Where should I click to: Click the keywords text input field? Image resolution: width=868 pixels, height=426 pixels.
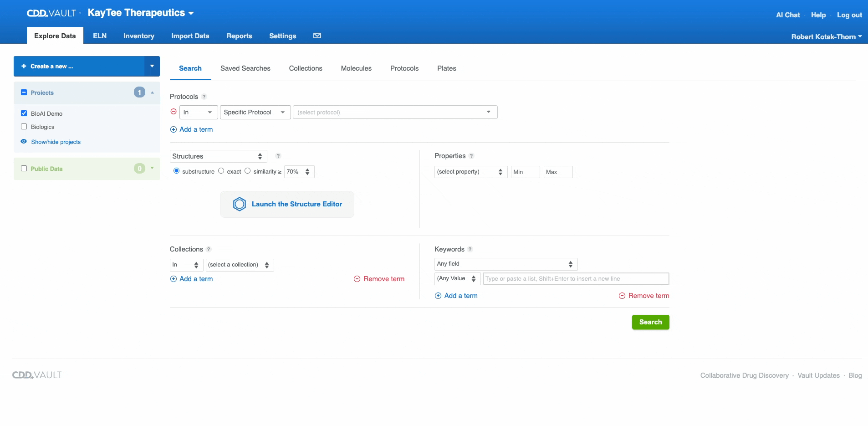576,279
